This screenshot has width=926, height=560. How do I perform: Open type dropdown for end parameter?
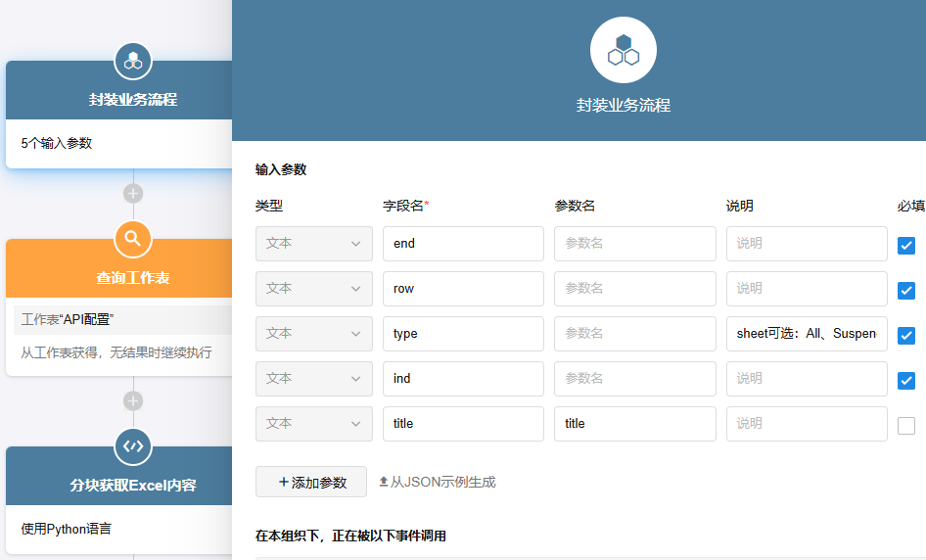click(x=313, y=244)
